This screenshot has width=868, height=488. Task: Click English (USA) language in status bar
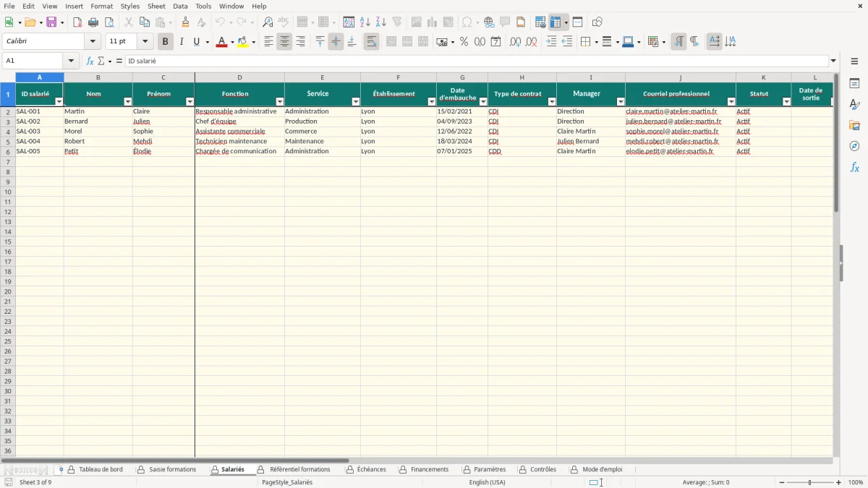[488, 482]
